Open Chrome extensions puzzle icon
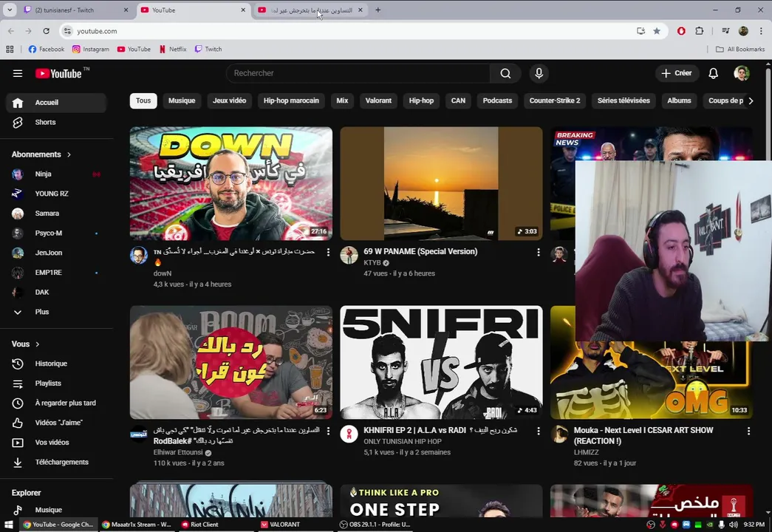 point(699,31)
